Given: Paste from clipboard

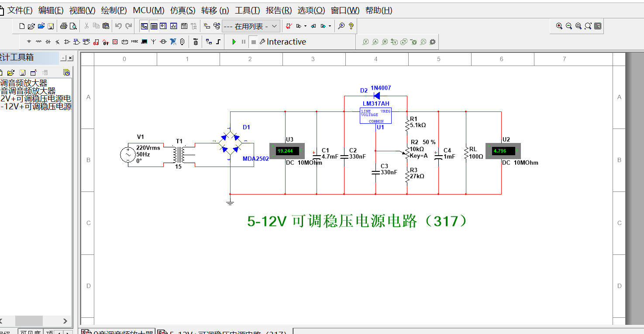Looking at the screenshot, I should [106, 26].
